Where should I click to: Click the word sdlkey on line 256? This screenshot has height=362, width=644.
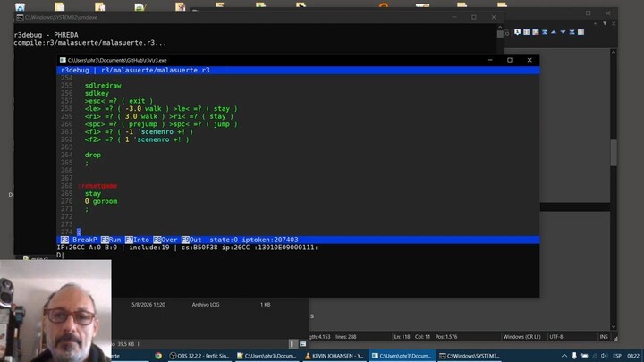(x=97, y=94)
